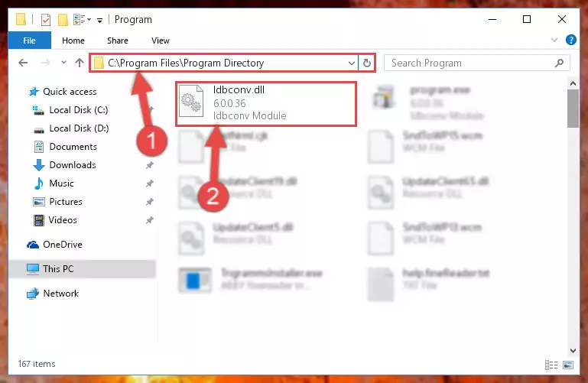Select the Idbconv.dll file

coord(266,104)
